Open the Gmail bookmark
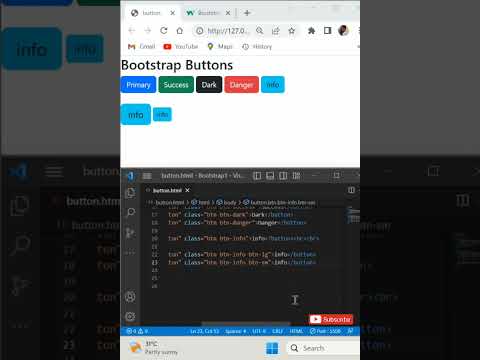The image size is (480, 360). click(142, 47)
